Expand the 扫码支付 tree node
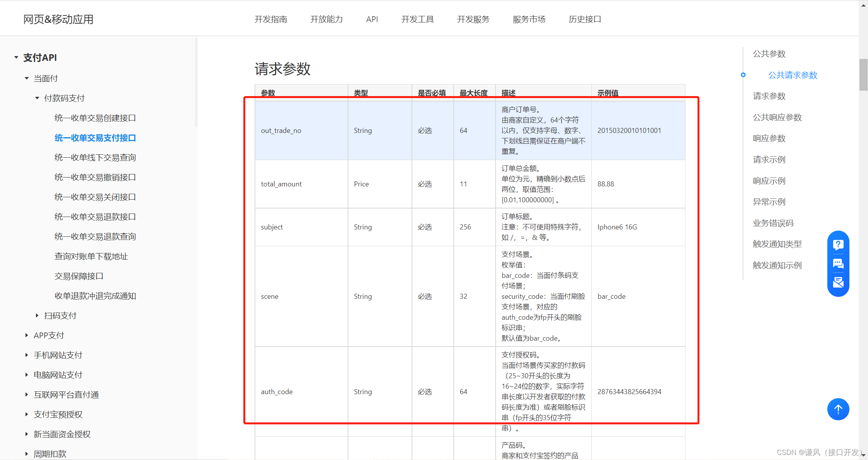The height and width of the screenshot is (460, 868). [x=37, y=315]
